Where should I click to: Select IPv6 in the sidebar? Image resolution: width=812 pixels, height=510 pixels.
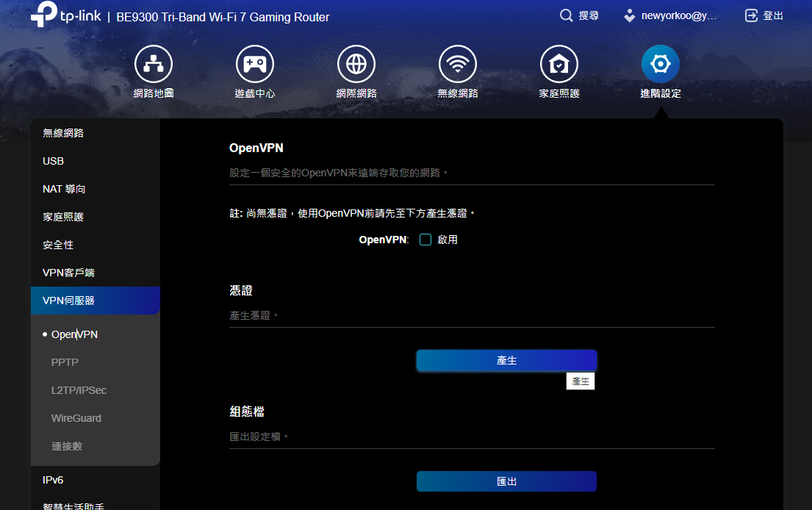click(x=96, y=480)
